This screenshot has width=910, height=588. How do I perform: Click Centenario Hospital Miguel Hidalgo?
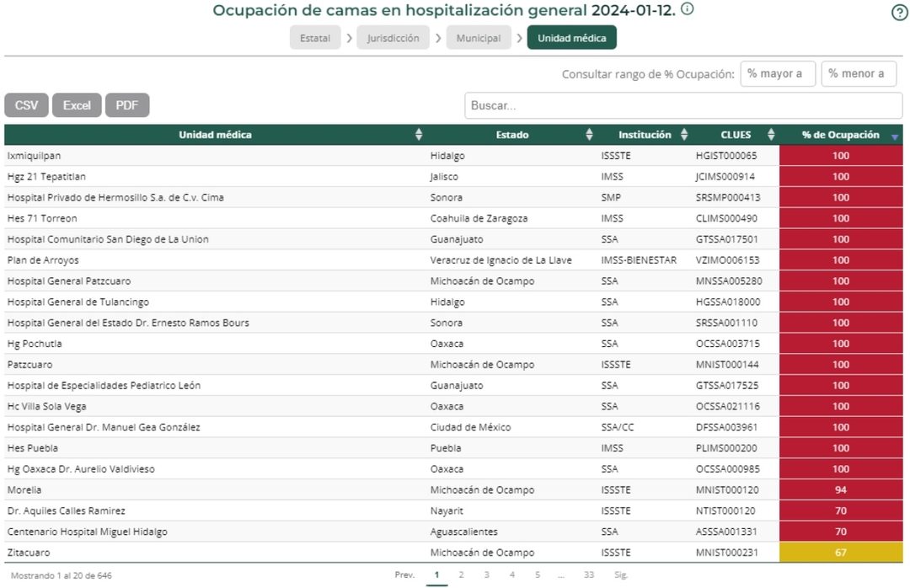coord(87,532)
